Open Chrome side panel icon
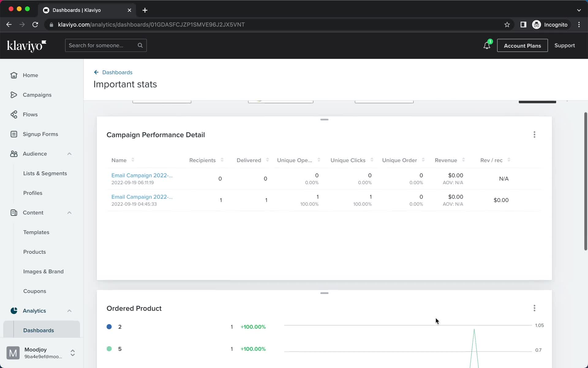Viewport: 588px width, 368px height. (x=523, y=25)
